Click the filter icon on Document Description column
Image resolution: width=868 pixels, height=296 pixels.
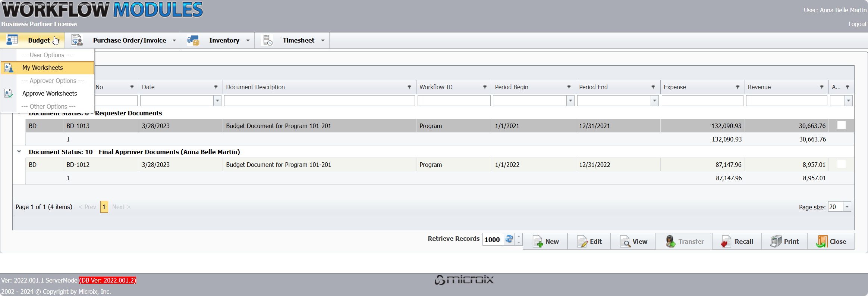pyautogui.click(x=409, y=87)
